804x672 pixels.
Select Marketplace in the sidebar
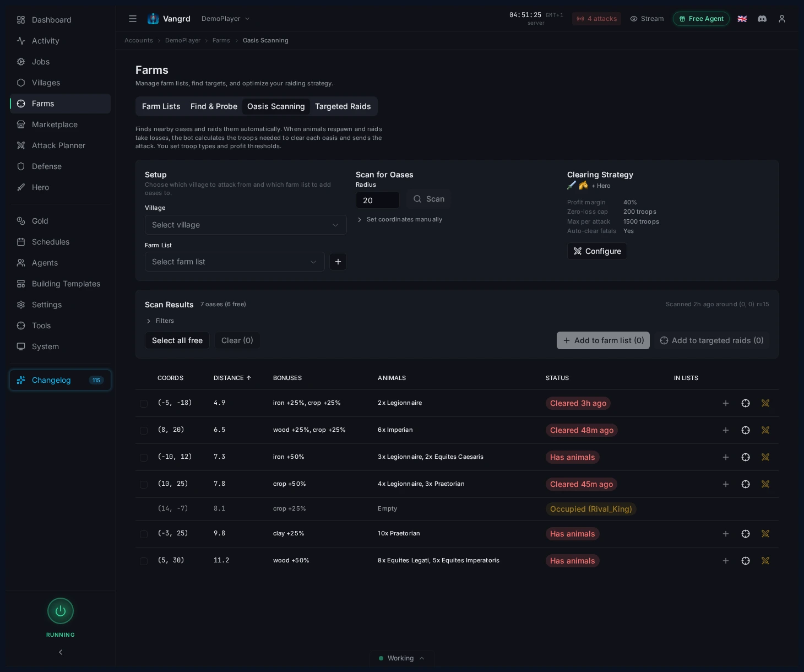(55, 124)
